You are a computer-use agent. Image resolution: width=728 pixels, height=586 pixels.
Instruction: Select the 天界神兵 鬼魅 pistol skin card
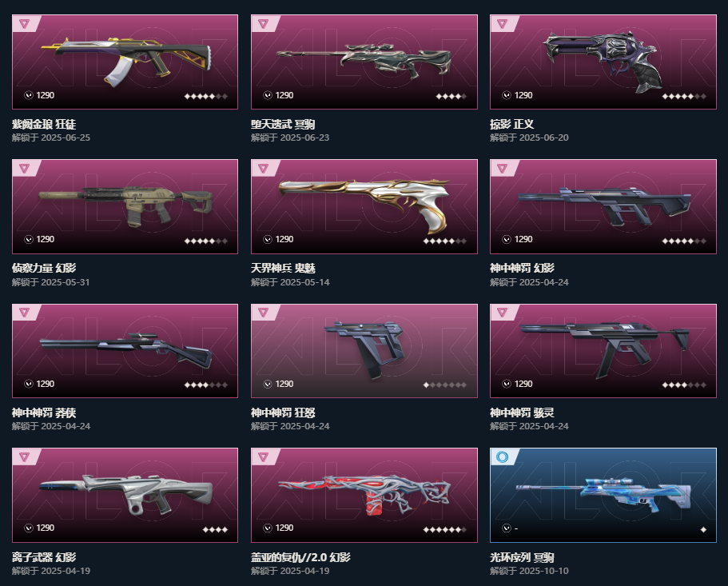click(x=364, y=206)
